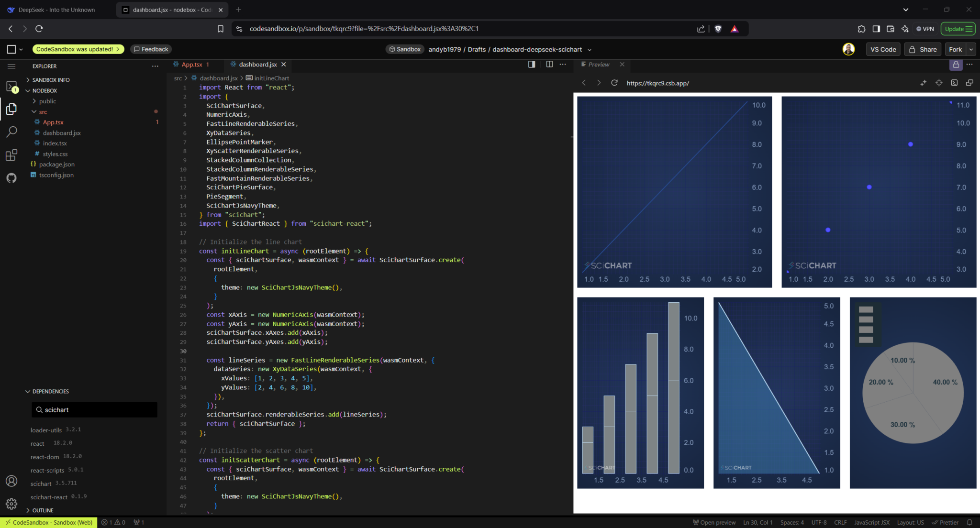
Task: Open the Fork button dropdown arrow
Action: [x=971, y=49]
